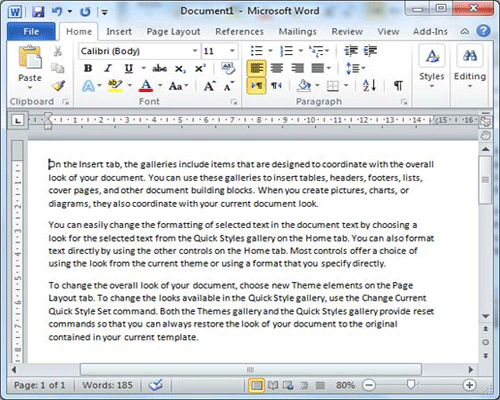Click the Cut scissors icon
This screenshot has height=400, width=500.
(x=58, y=51)
